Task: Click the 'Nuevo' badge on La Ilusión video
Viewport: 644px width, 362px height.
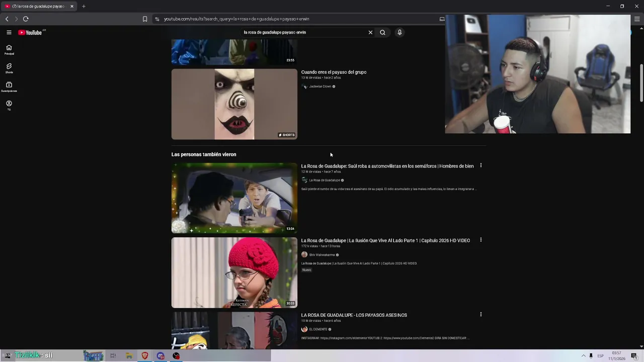Action: click(306, 270)
